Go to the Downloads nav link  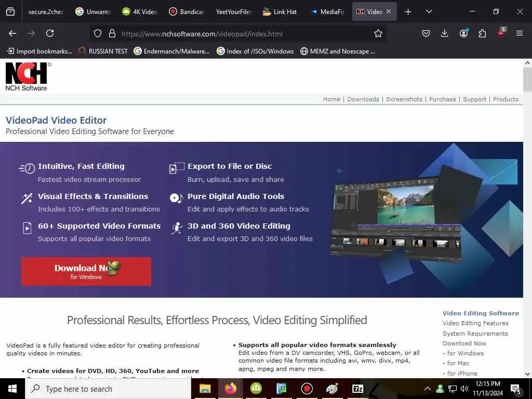point(363,99)
